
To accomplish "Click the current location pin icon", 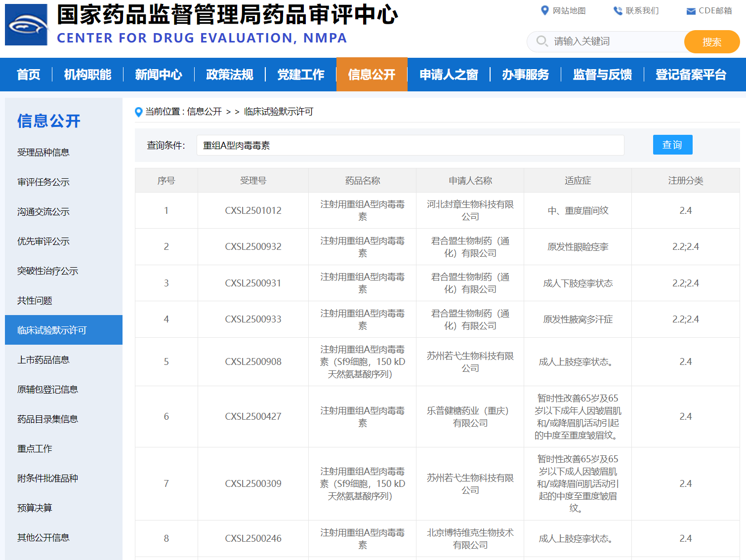I will [x=139, y=112].
